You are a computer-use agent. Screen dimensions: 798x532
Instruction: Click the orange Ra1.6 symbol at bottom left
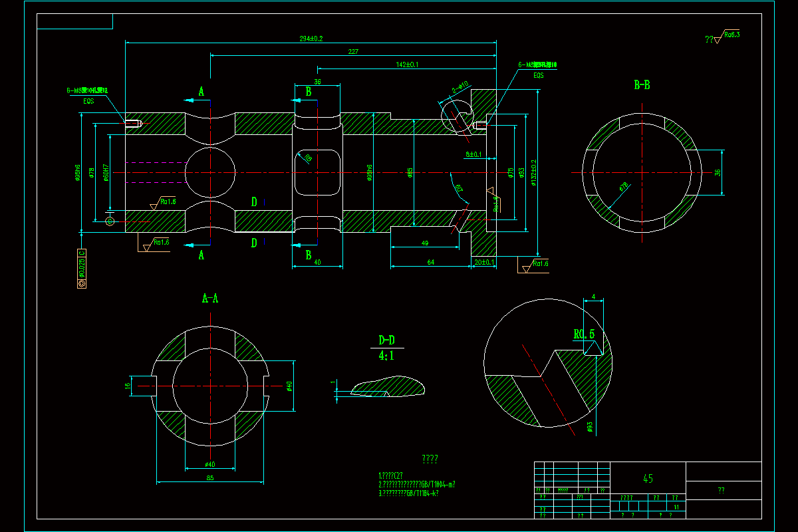click(154, 244)
